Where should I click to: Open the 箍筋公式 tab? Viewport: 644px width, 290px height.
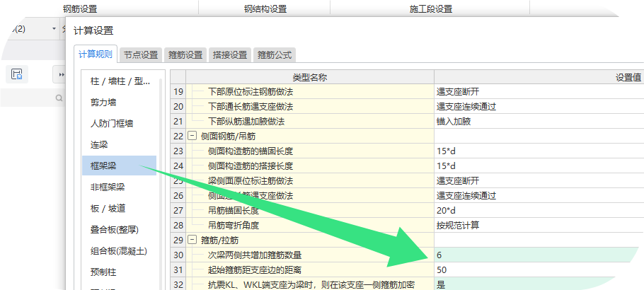point(275,55)
